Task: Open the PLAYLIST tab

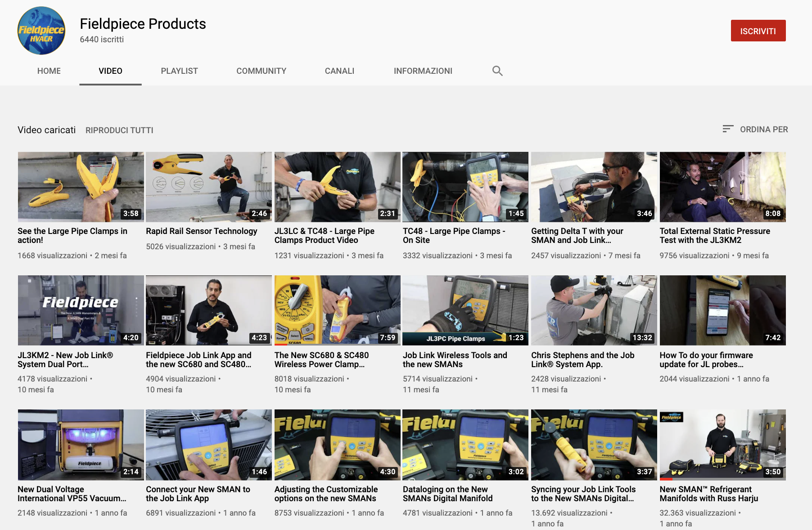Action: 179,71
